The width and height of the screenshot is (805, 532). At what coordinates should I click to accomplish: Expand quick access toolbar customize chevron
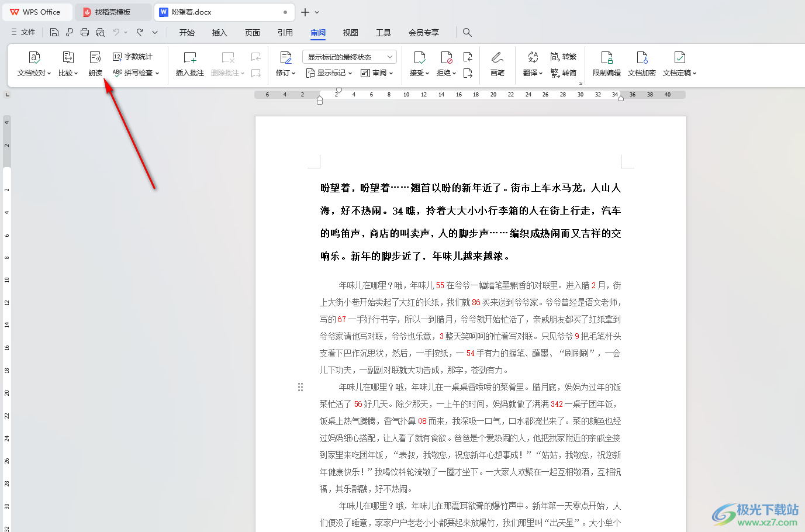tap(155, 33)
